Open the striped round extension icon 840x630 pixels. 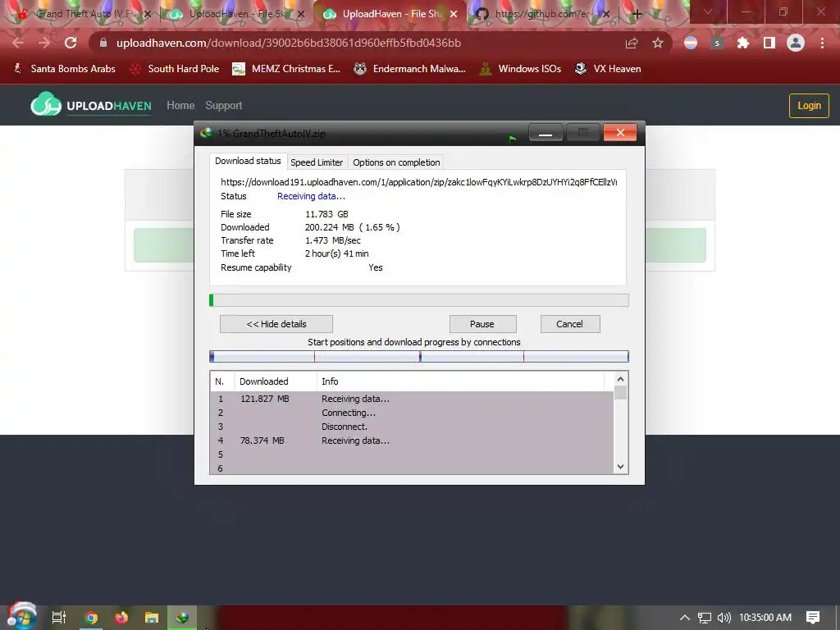click(691, 43)
